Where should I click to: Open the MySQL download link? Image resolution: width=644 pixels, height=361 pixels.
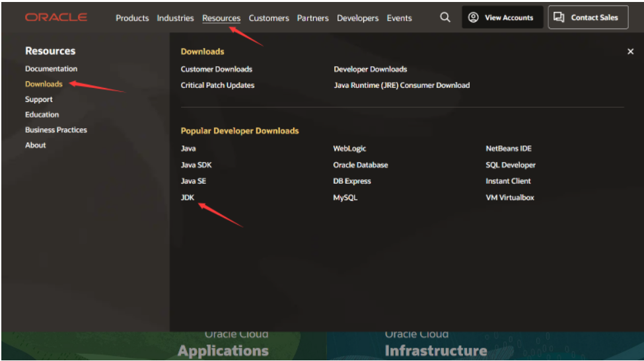(345, 198)
